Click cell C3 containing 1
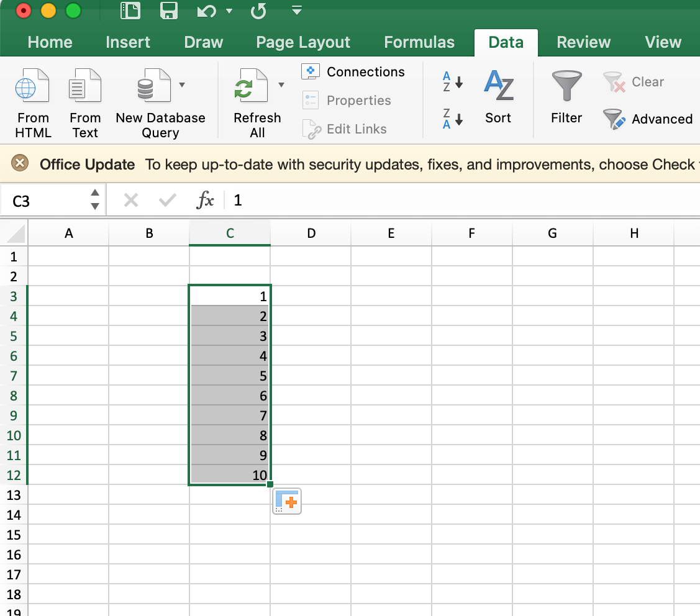The width and height of the screenshot is (700, 616). (x=230, y=296)
